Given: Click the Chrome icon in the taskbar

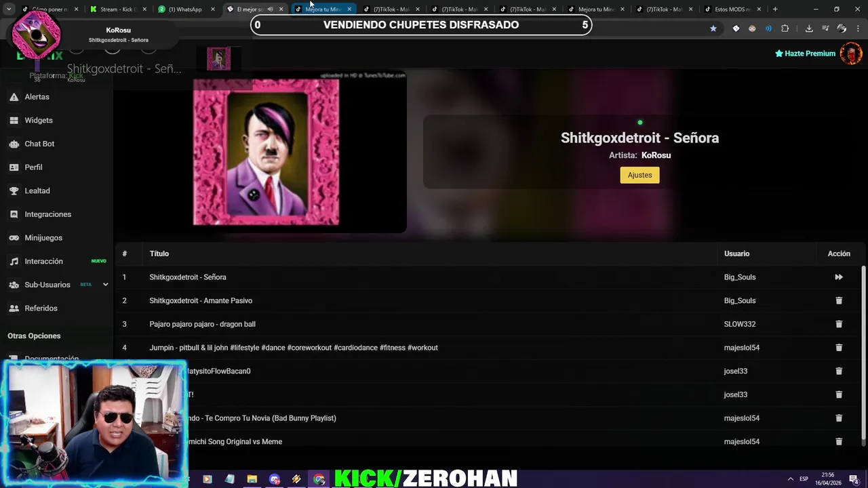Looking at the screenshot, I should point(319,479).
